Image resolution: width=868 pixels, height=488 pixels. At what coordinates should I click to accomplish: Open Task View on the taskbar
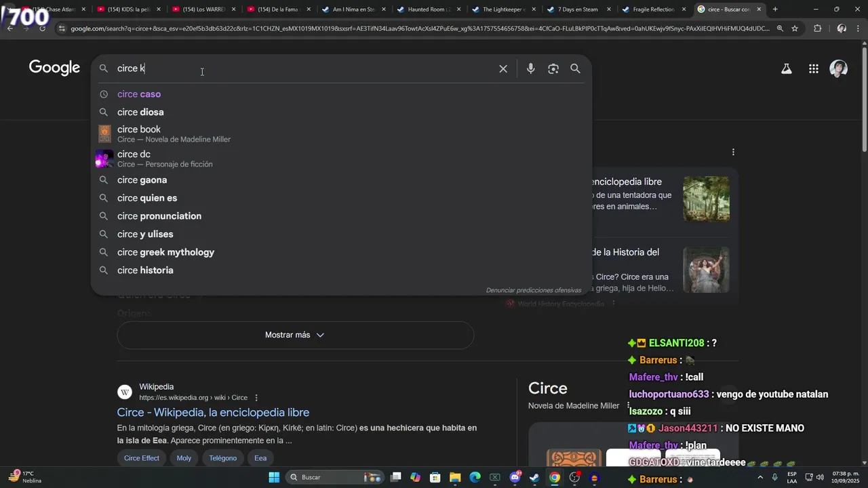396,477
